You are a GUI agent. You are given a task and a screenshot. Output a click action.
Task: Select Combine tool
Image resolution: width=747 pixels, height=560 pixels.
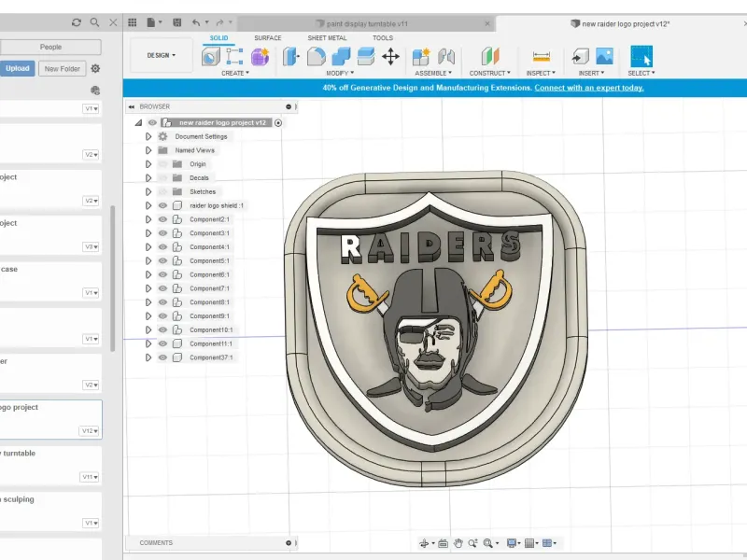[341, 57]
